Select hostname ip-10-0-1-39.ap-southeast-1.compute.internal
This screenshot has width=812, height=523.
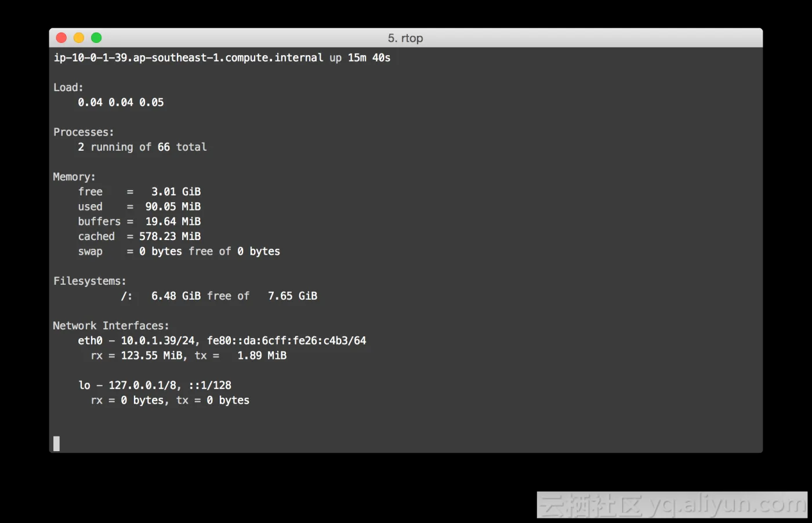click(188, 58)
